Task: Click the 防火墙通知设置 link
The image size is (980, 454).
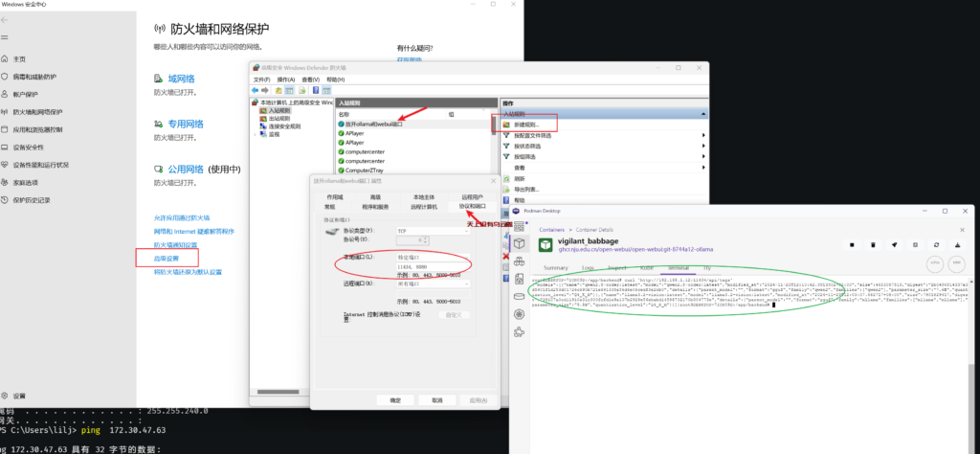Action: (175, 244)
